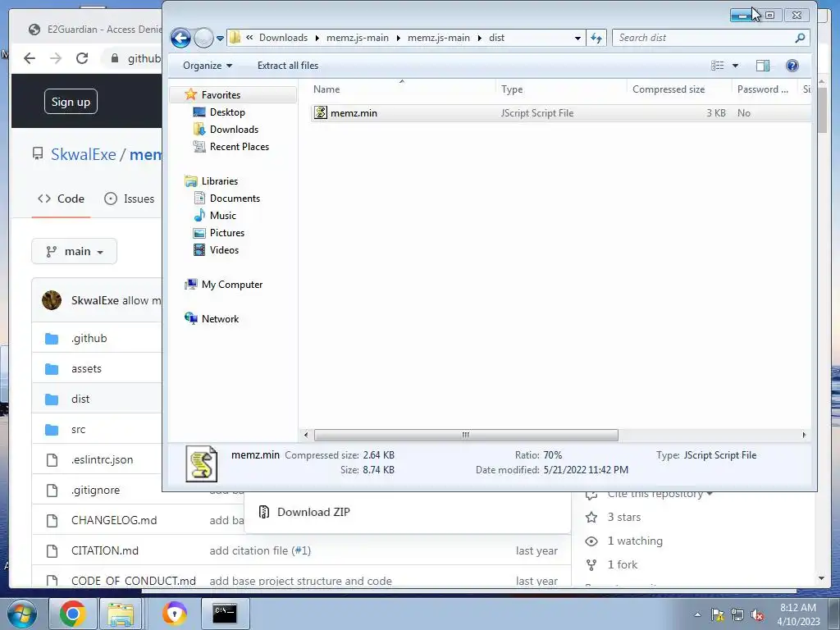This screenshot has width=840, height=630.
Task: Select Downloads in the address breadcrumb
Action: 283,38
